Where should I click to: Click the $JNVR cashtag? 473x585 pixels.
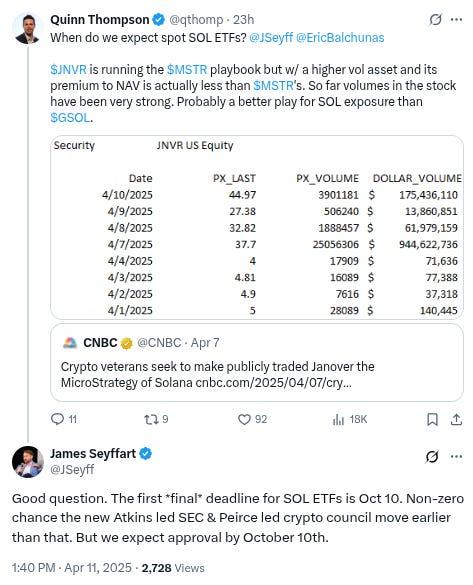tap(68, 70)
